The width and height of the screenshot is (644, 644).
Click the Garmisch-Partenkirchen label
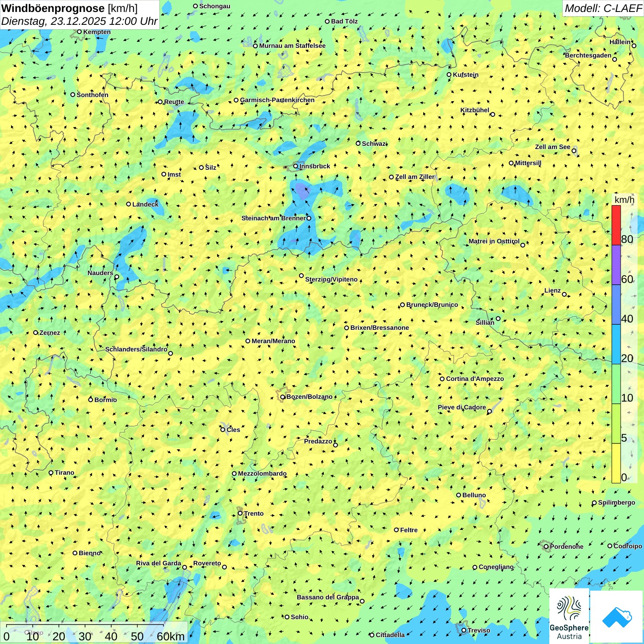[x=277, y=100]
